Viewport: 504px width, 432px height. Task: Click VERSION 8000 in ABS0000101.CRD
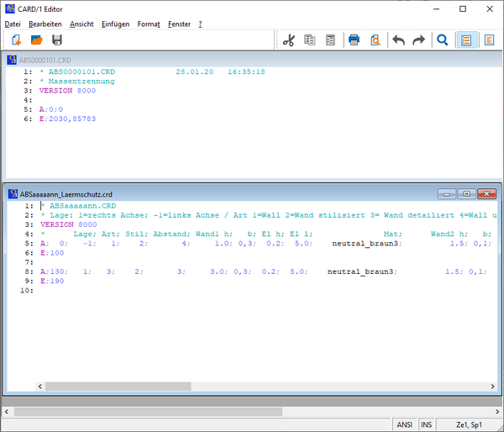coord(67,91)
